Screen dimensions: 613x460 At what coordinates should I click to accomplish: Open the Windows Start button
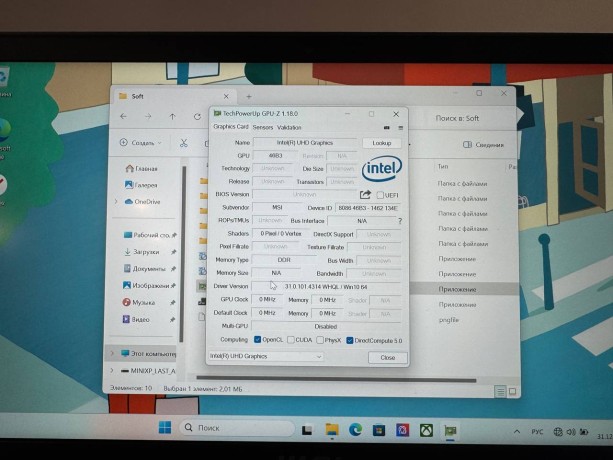165,428
